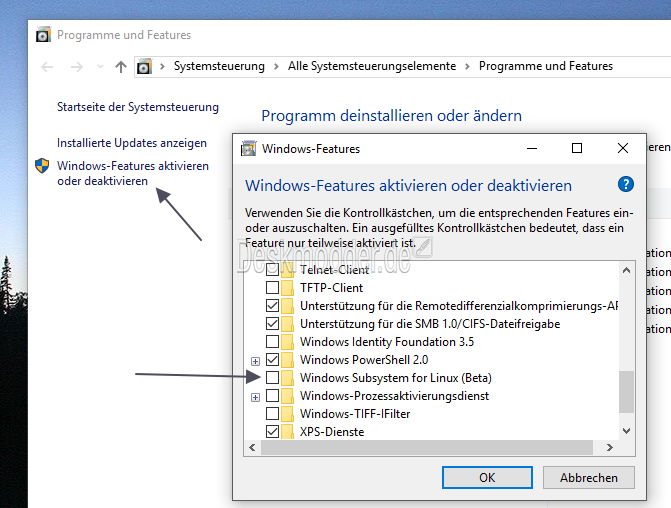
Task: Toggle the Telnet-Client checkbox
Action: 273,270
